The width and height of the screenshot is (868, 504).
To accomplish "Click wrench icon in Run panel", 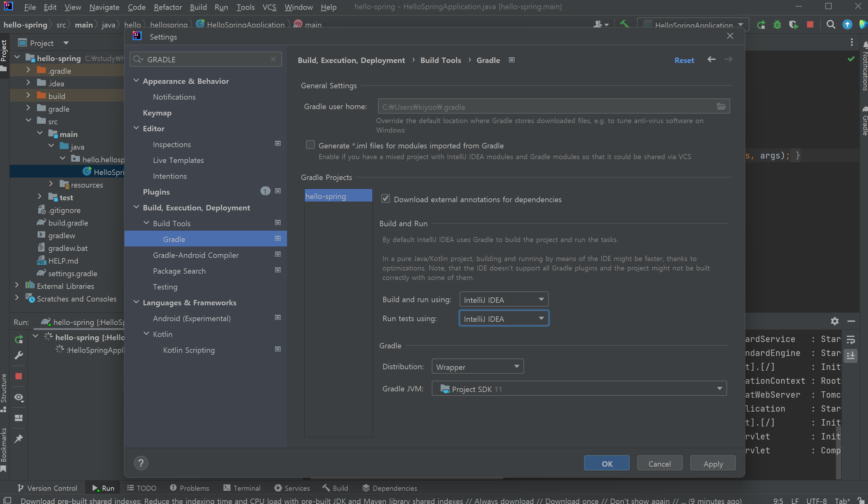I will 19,355.
